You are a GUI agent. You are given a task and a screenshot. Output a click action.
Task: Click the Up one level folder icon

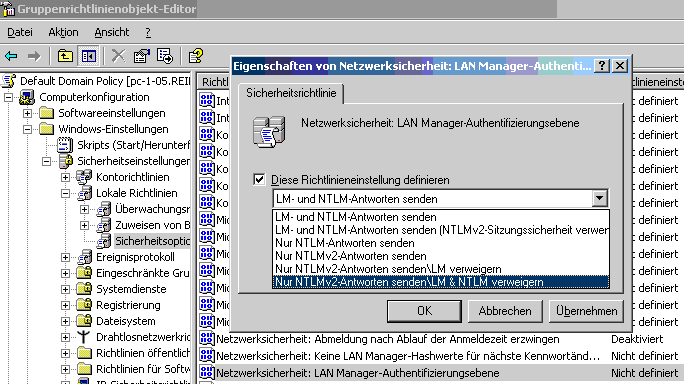click(65, 56)
